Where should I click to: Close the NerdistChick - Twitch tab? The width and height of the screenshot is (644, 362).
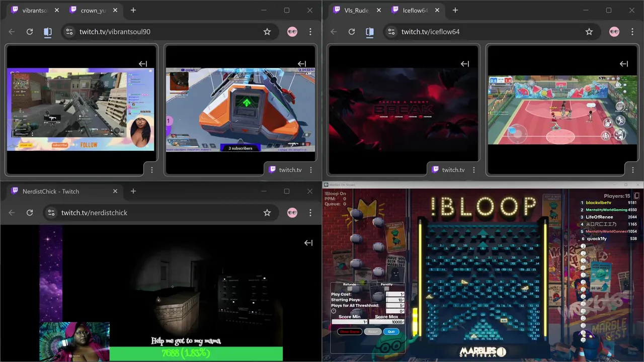(x=115, y=192)
